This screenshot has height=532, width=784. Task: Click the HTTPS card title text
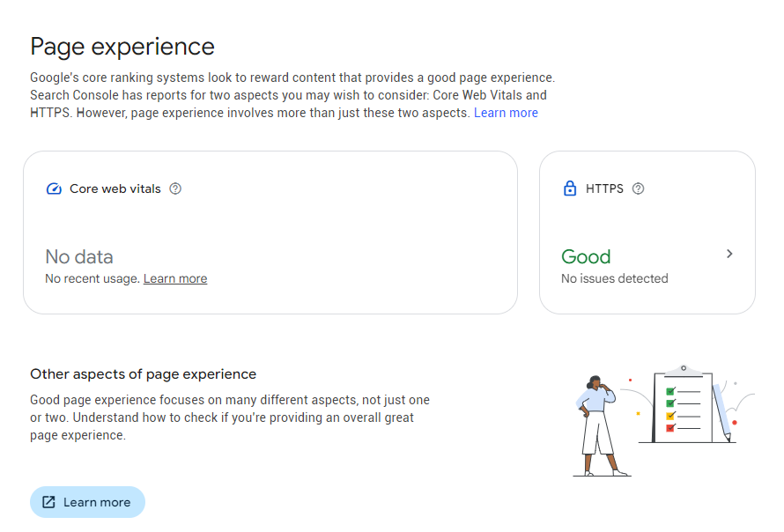pyautogui.click(x=604, y=188)
